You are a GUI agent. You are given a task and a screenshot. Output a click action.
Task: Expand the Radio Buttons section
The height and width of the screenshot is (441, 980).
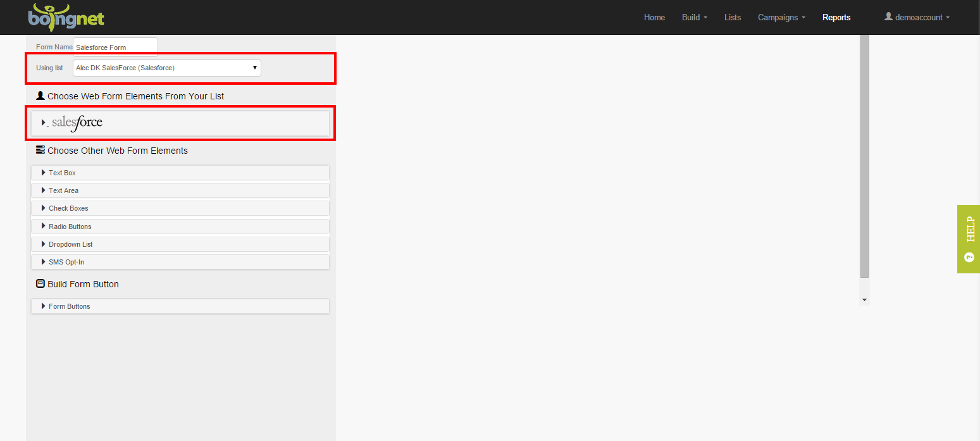[x=180, y=227]
